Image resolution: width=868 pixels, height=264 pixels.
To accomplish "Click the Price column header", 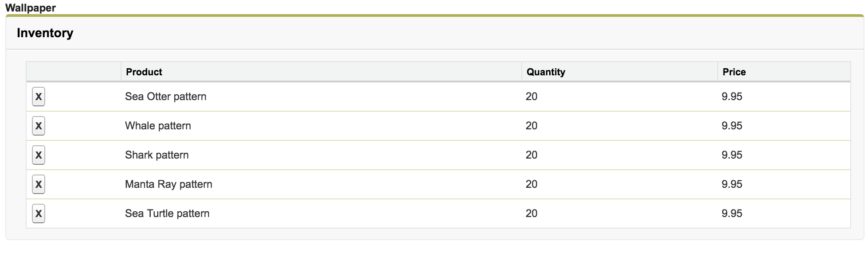I will 734,72.
